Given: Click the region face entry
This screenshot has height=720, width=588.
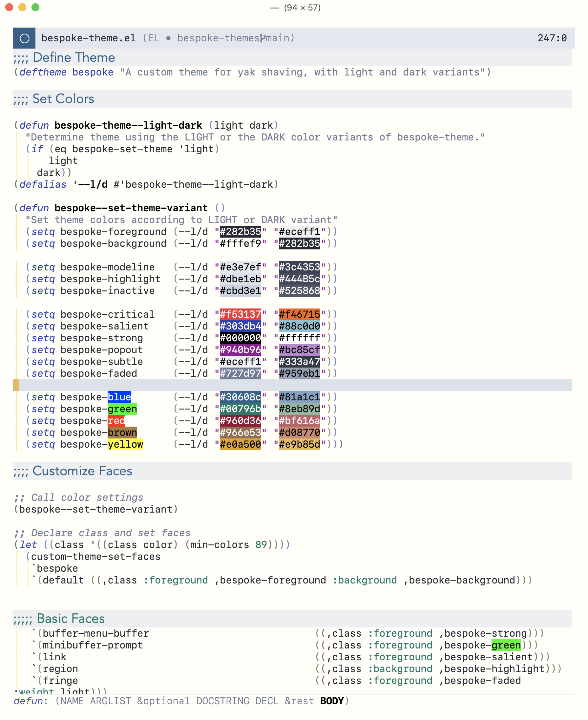Looking at the screenshot, I should coord(60,669).
